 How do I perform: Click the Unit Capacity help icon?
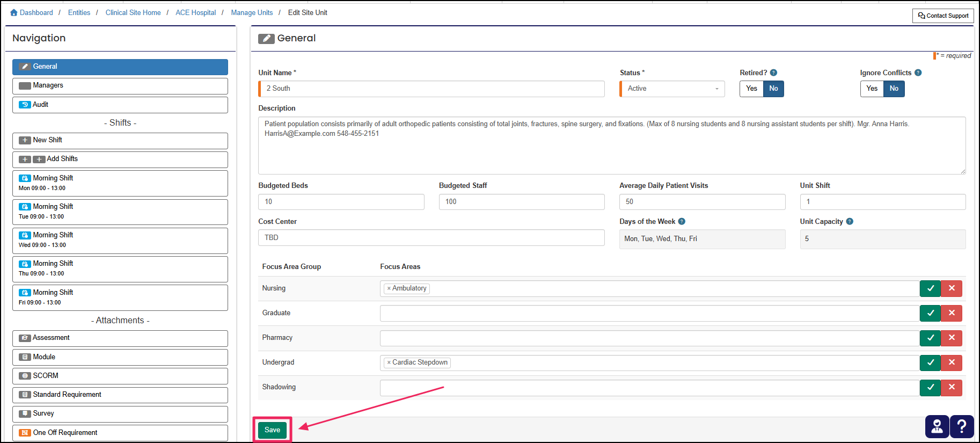850,221
